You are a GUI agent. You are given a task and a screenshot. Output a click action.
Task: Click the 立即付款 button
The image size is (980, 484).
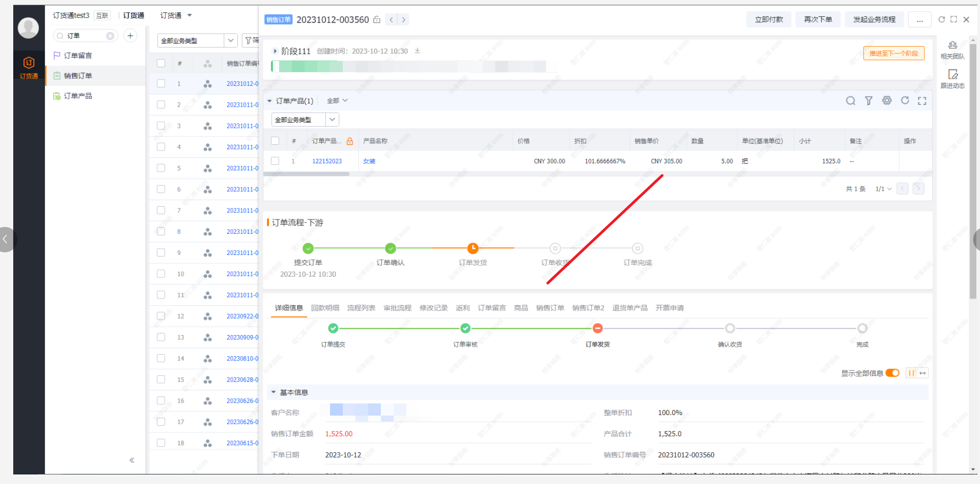(769, 19)
